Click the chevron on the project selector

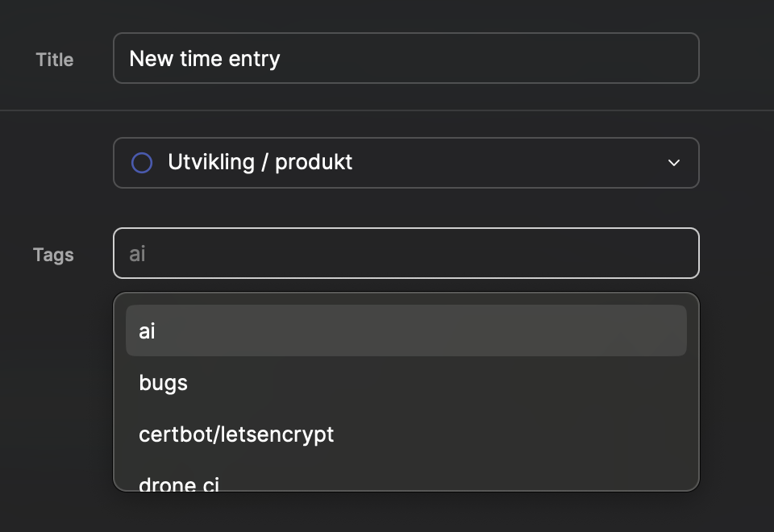tap(674, 163)
